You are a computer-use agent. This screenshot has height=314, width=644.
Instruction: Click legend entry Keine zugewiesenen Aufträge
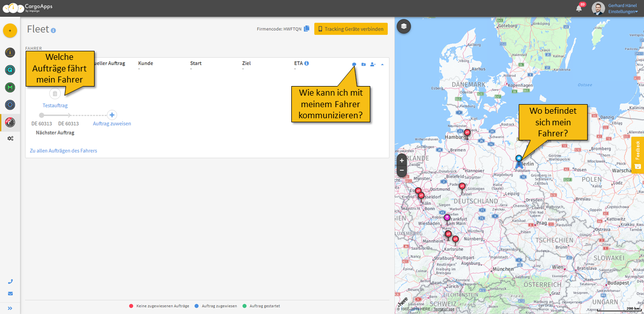coord(159,306)
